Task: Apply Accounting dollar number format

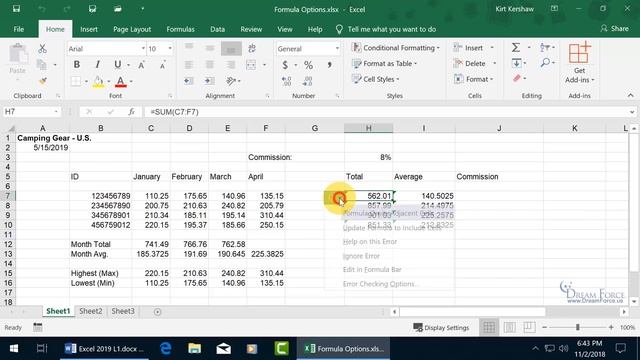Action: pos(285,64)
